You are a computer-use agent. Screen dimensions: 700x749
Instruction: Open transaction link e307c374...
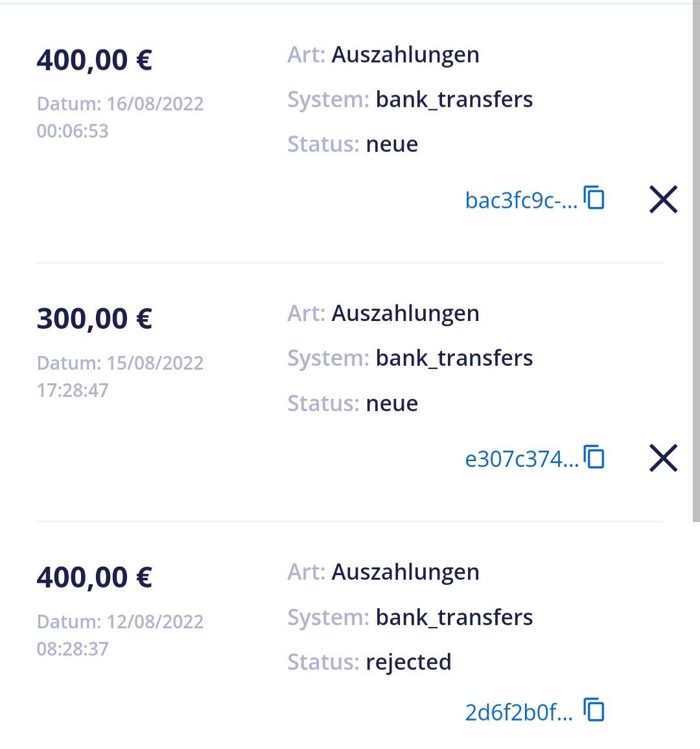coord(521,459)
